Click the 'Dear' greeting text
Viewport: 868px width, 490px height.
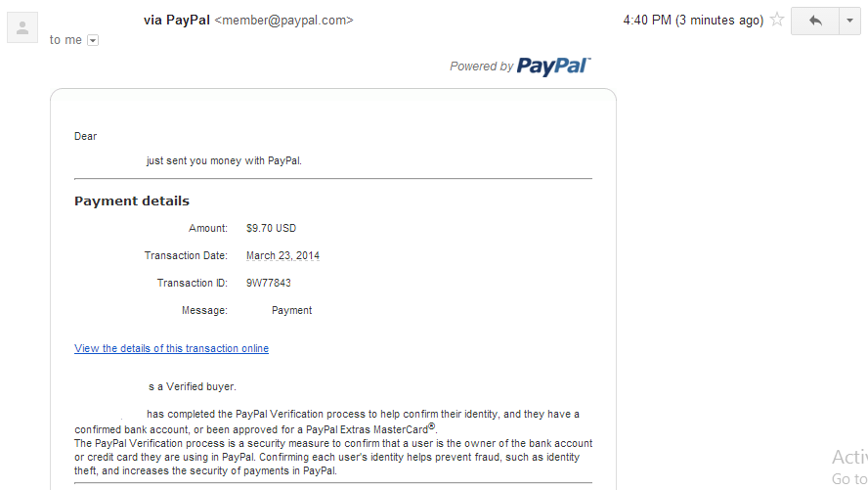(86, 136)
